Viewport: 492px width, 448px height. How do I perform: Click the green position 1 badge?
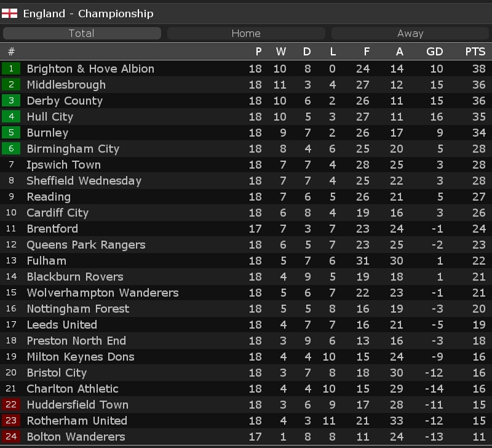11,68
